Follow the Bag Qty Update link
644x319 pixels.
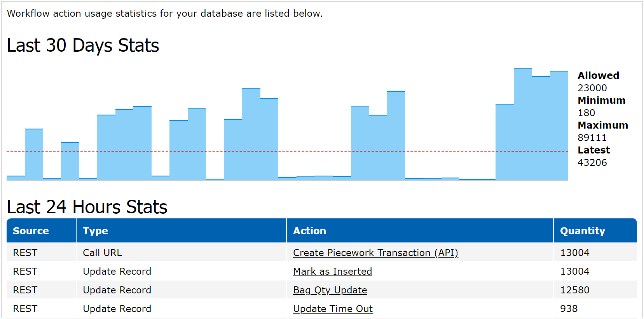tap(330, 290)
